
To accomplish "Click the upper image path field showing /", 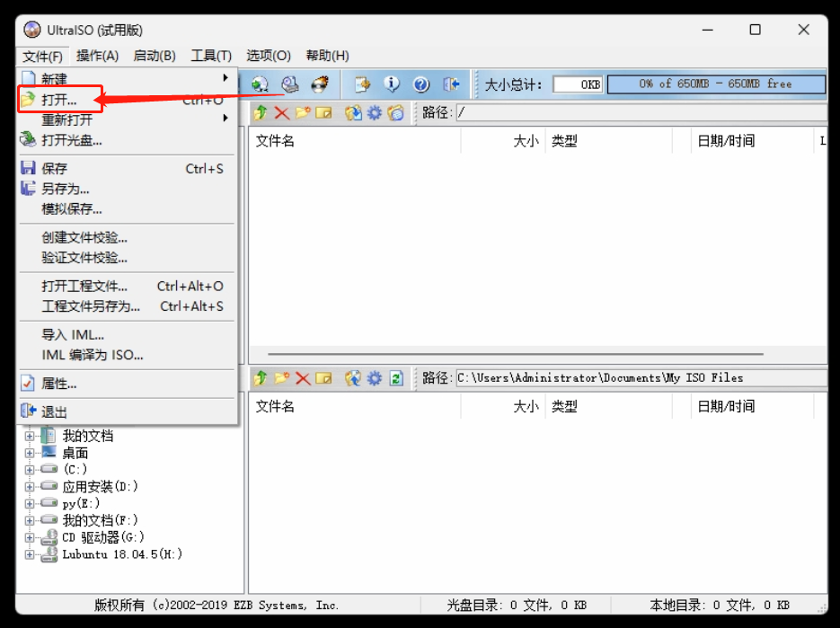I will point(641,112).
